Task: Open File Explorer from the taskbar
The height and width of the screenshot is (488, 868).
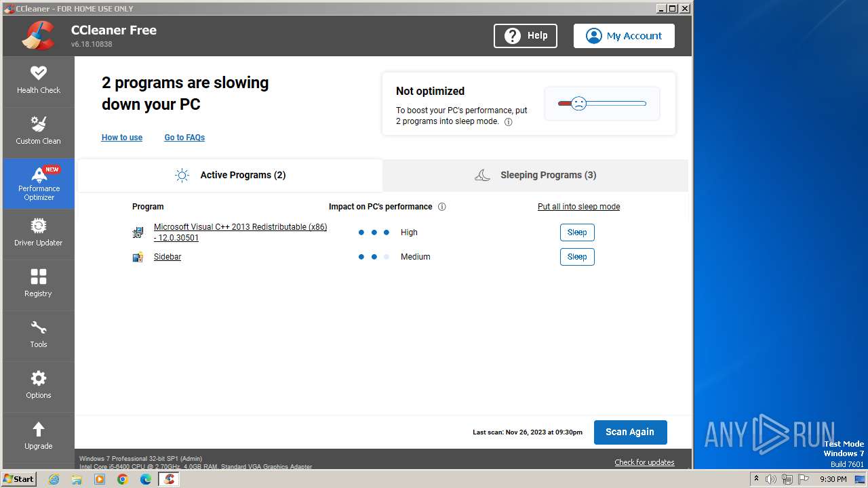Action: pyautogui.click(x=77, y=479)
